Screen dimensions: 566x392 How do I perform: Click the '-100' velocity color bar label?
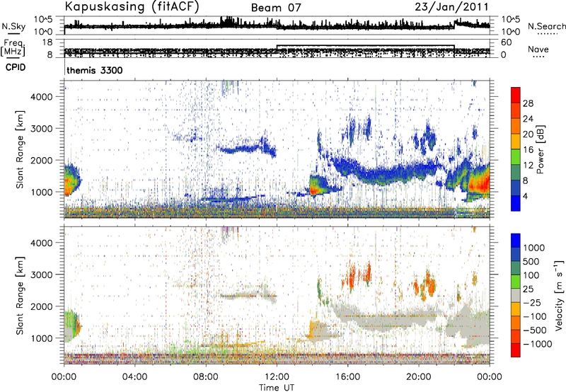click(x=535, y=316)
